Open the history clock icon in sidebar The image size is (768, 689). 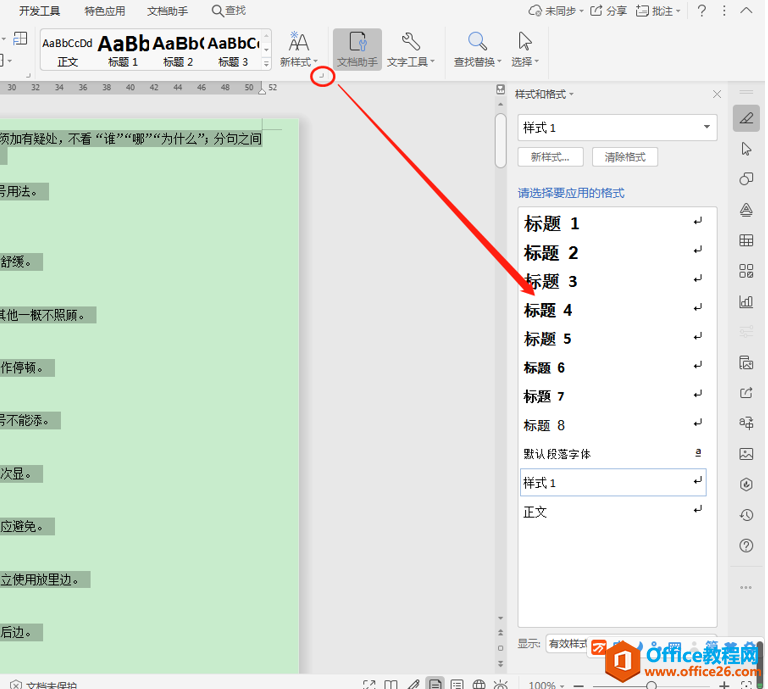pyautogui.click(x=746, y=515)
